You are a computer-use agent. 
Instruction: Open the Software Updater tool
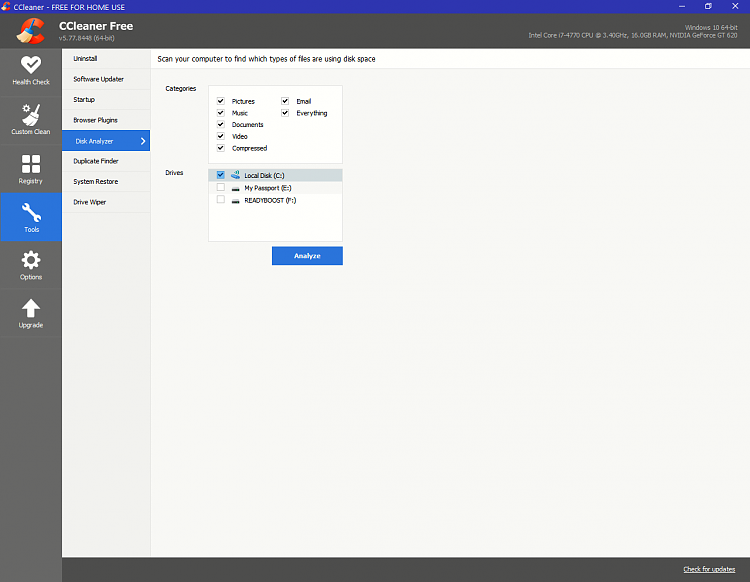point(106,79)
